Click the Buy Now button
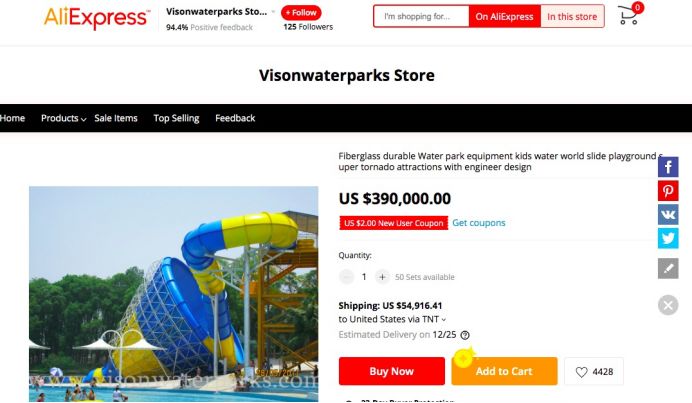692x403 pixels. click(392, 371)
